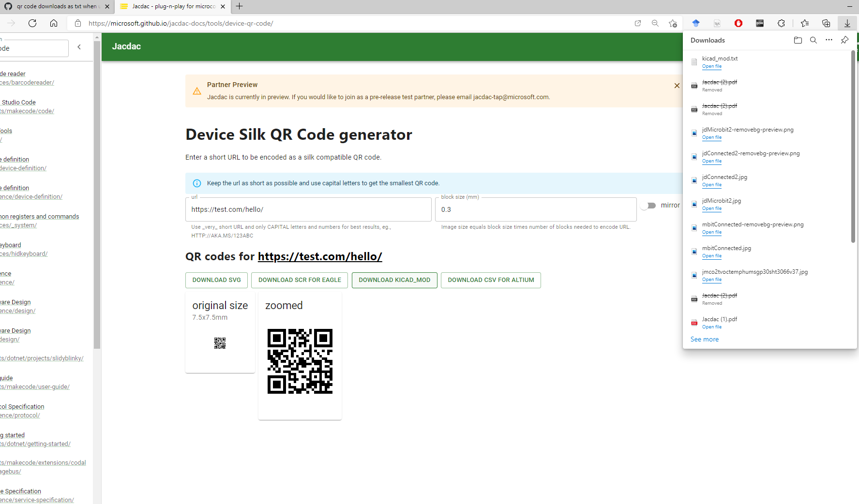This screenshot has height=504, width=859.
Task: Open file for kicad_mod.txt download
Action: 711,66
